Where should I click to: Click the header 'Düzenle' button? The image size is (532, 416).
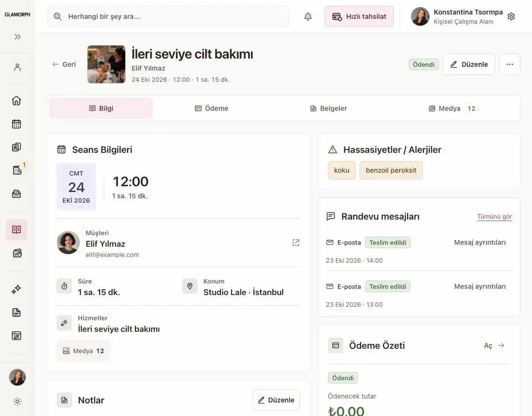[469, 64]
